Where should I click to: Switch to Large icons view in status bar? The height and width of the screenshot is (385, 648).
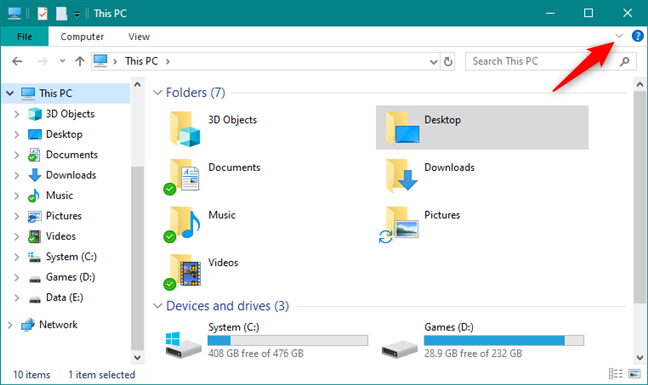point(634,374)
